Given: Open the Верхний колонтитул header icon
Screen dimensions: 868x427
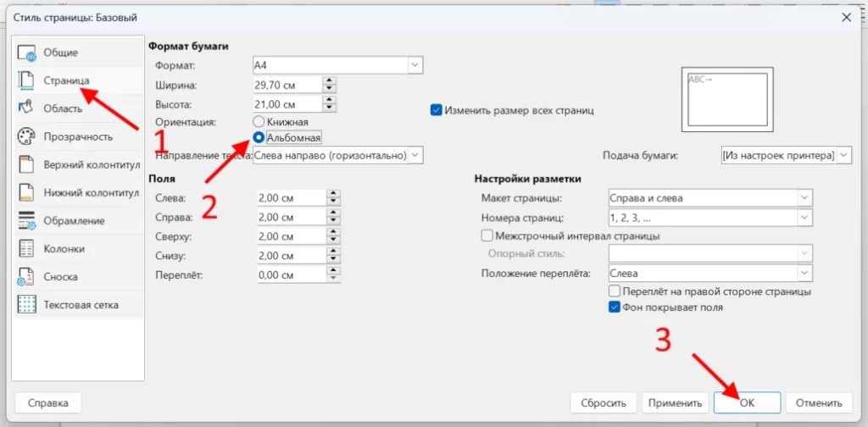Looking at the screenshot, I should [26, 165].
